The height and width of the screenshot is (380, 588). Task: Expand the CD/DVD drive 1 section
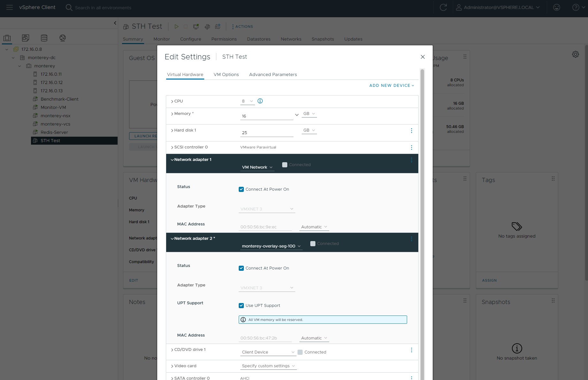172,350
